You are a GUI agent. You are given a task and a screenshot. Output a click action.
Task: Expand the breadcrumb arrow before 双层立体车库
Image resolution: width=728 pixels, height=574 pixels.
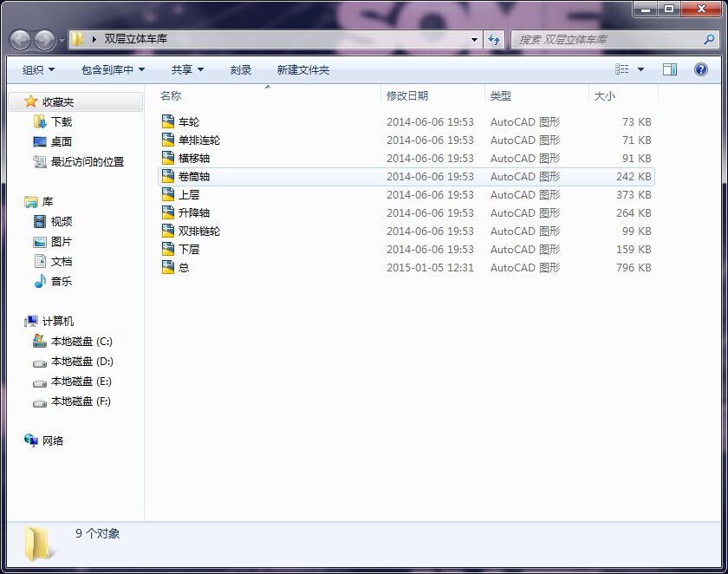(x=94, y=40)
